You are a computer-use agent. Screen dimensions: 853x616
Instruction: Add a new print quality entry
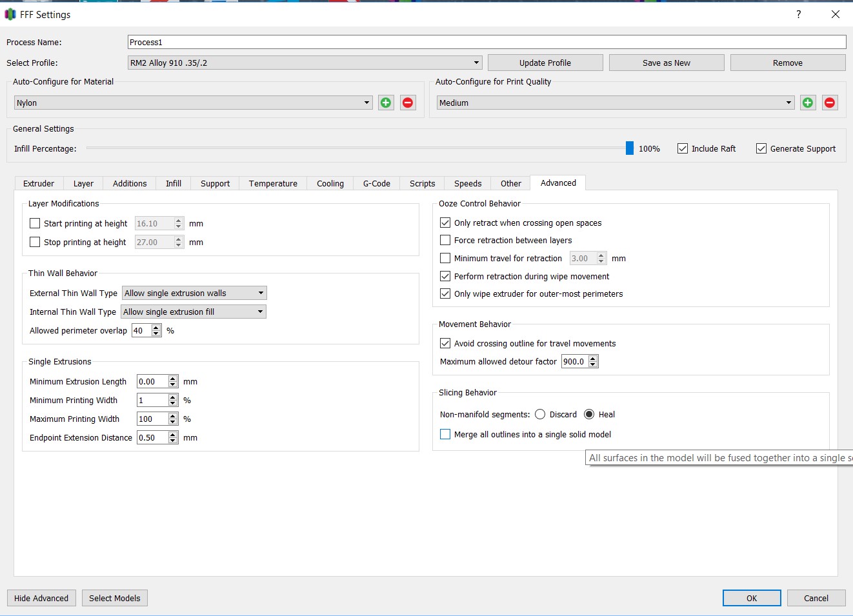808,103
